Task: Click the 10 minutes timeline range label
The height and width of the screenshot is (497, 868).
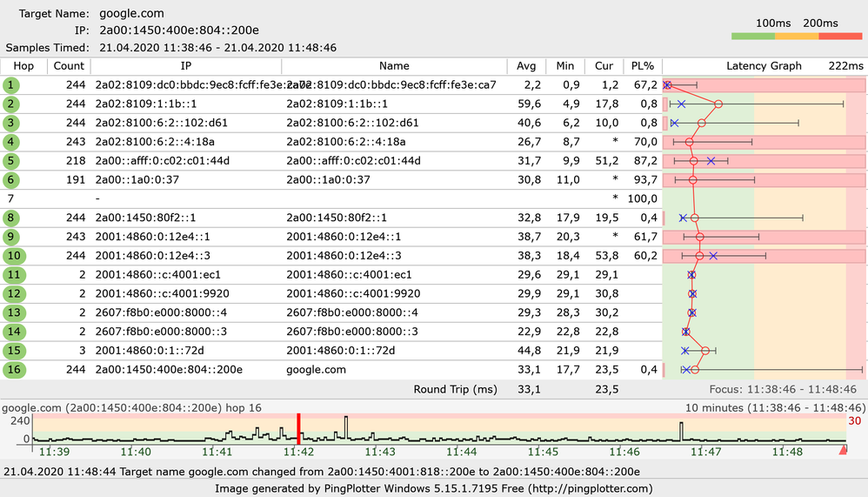Action: pyautogui.click(x=775, y=408)
